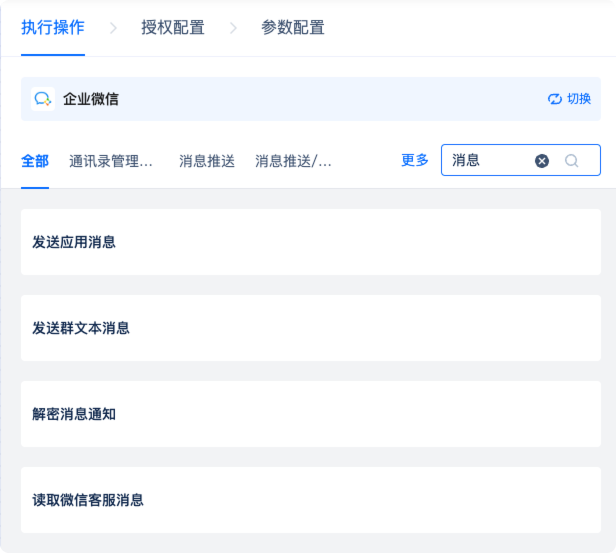Clear the search text with the X icon
616x553 pixels.
pos(542,161)
